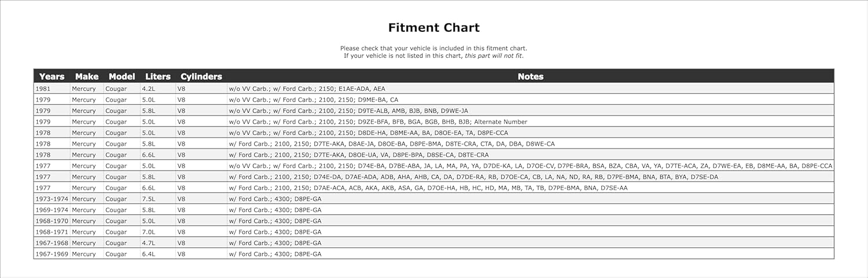Click the Years column header
This screenshot has width=868, height=278.
pos(52,76)
